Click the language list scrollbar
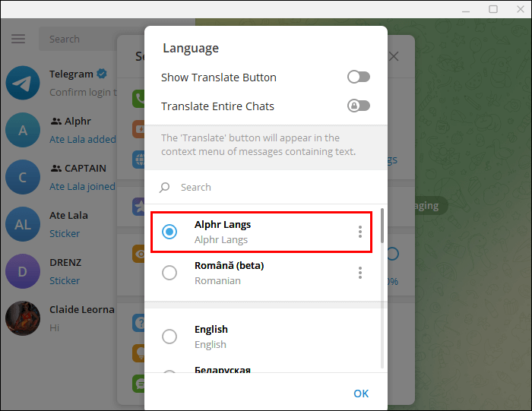Image resolution: width=532 pixels, height=411 pixels. [x=382, y=226]
